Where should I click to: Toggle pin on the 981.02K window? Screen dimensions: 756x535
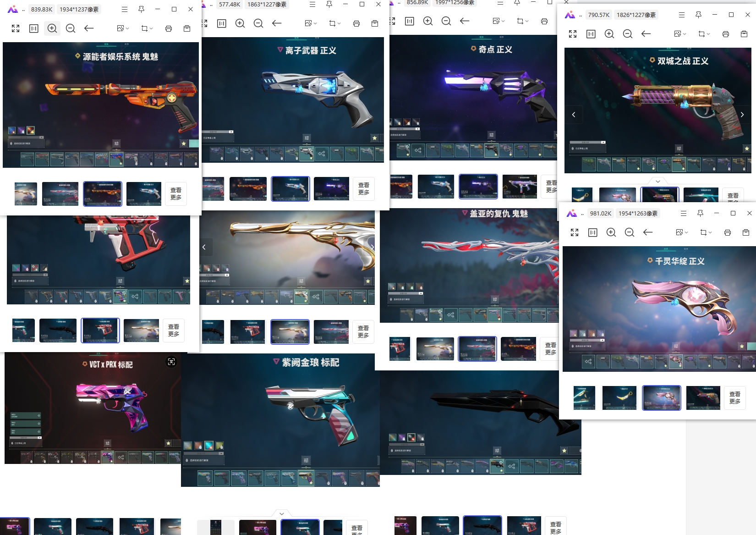pyautogui.click(x=700, y=213)
